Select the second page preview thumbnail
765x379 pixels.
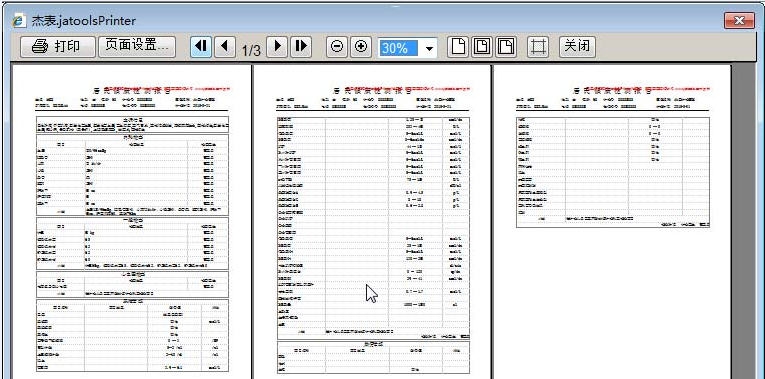pyautogui.click(x=372, y=221)
